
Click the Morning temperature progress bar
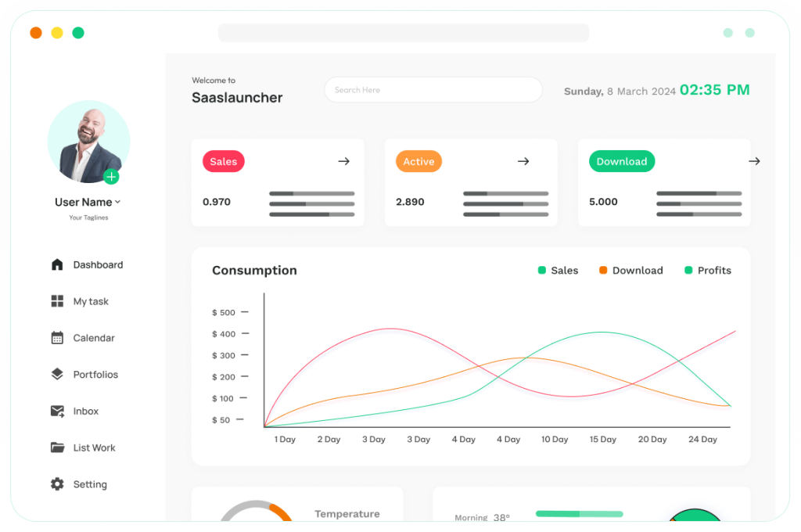click(x=579, y=514)
